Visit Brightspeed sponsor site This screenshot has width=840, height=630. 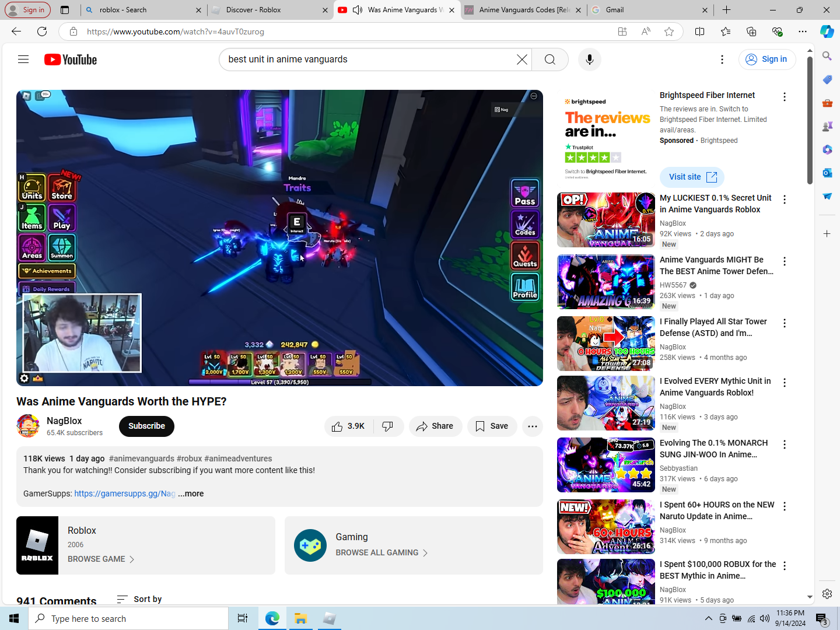click(x=692, y=177)
